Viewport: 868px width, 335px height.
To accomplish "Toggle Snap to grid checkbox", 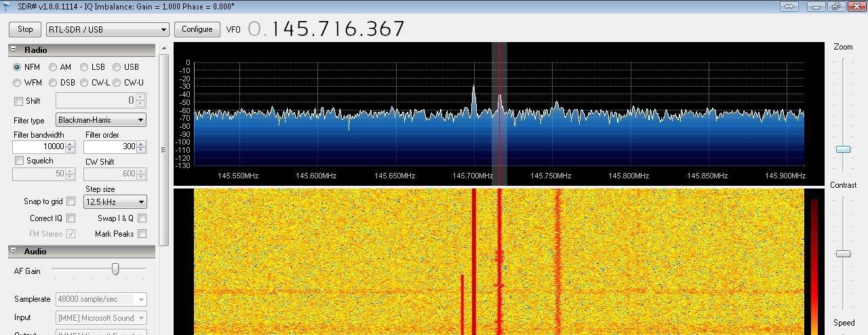I will 71,201.
